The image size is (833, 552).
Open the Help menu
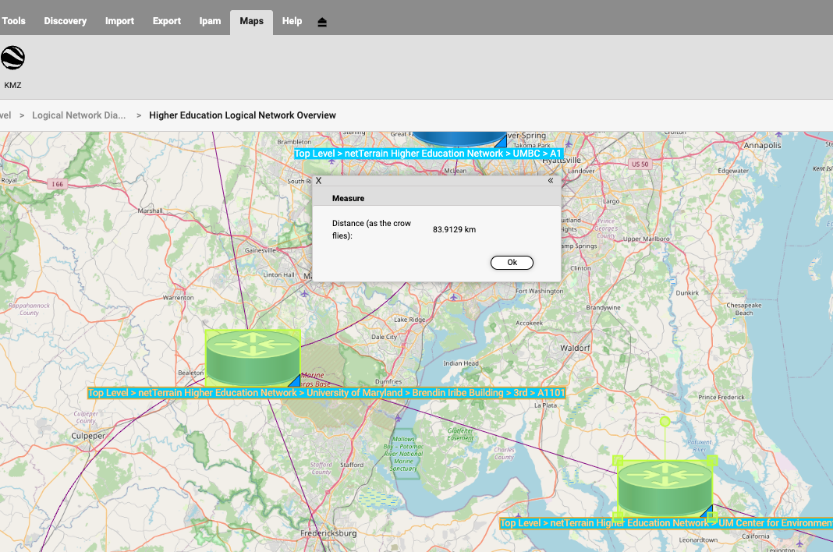click(292, 21)
